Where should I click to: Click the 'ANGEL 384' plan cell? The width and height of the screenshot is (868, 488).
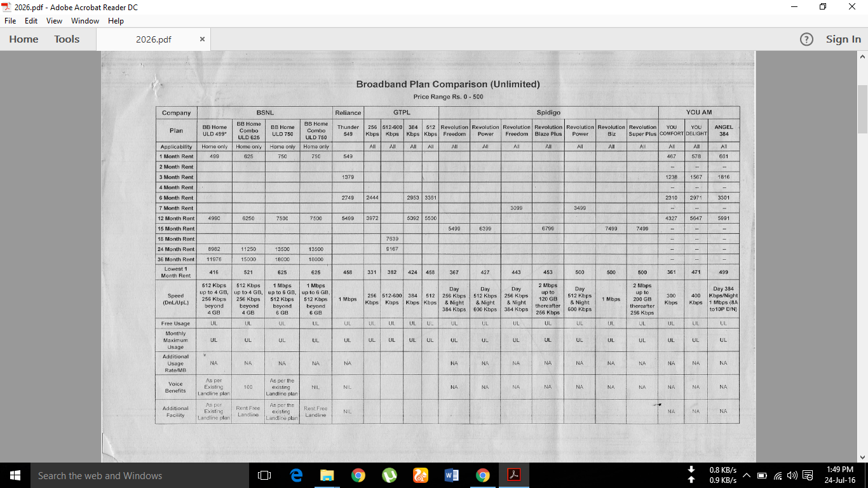(724, 130)
